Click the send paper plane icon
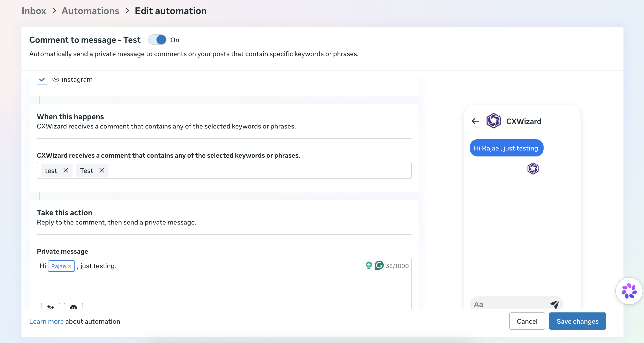The height and width of the screenshot is (343, 644). click(x=555, y=304)
